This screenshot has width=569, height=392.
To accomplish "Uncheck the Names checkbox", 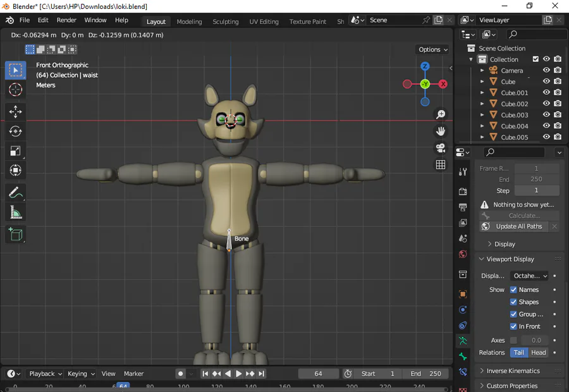I will tap(513, 290).
